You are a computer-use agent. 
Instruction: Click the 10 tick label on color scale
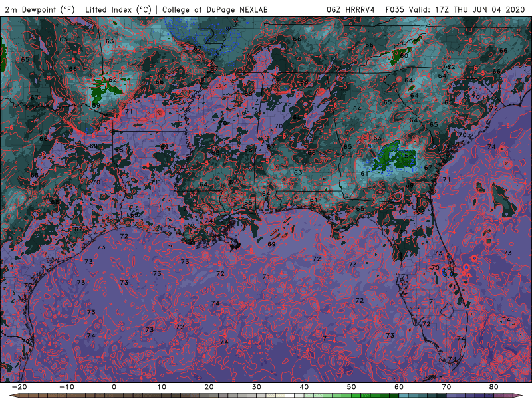click(162, 387)
